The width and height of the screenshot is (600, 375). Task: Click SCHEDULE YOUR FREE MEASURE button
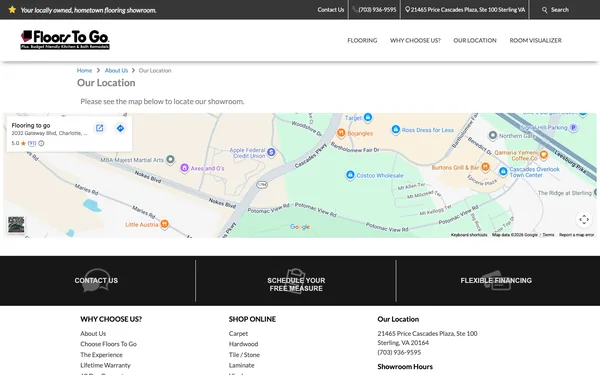[x=296, y=284]
